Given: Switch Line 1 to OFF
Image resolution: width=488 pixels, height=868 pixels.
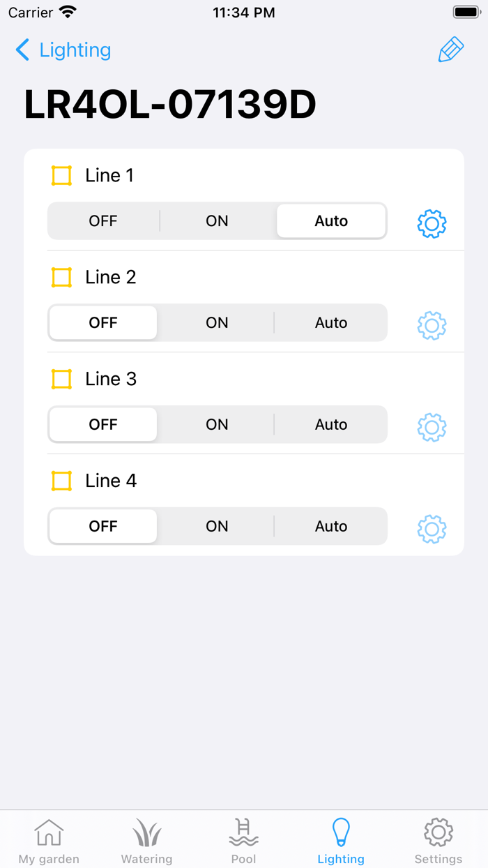Looking at the screenshot, I should tap(103, 221).
